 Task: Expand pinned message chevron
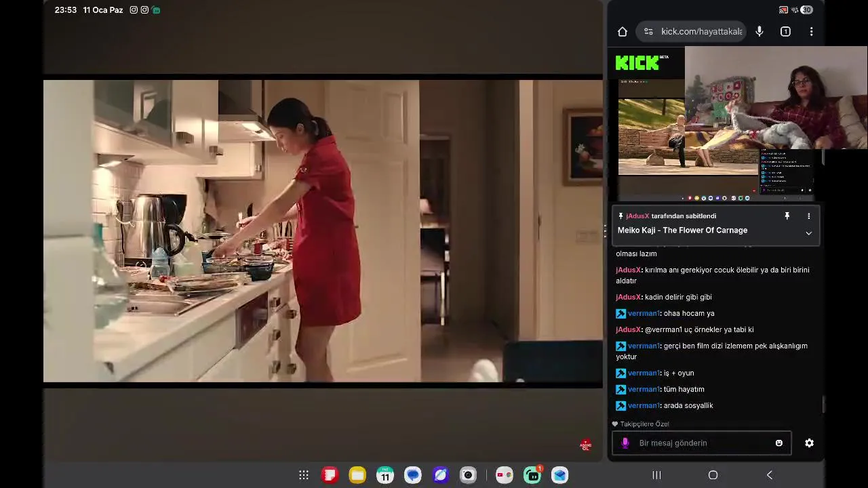(808, 233)
